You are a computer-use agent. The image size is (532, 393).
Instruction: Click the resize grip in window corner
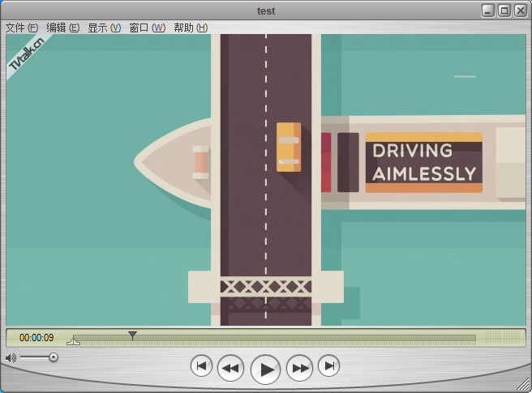click(x=524, y=385)
